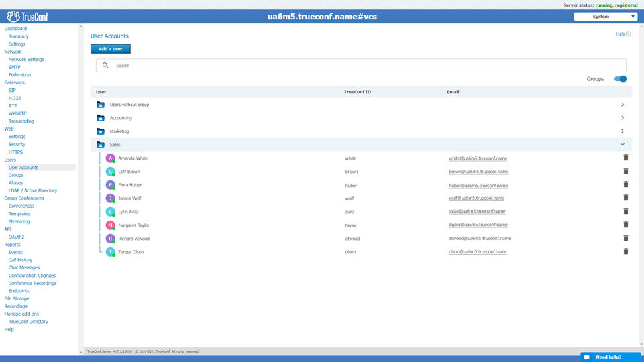
Task: Click the Email column header
Action: tap(453, 92)
